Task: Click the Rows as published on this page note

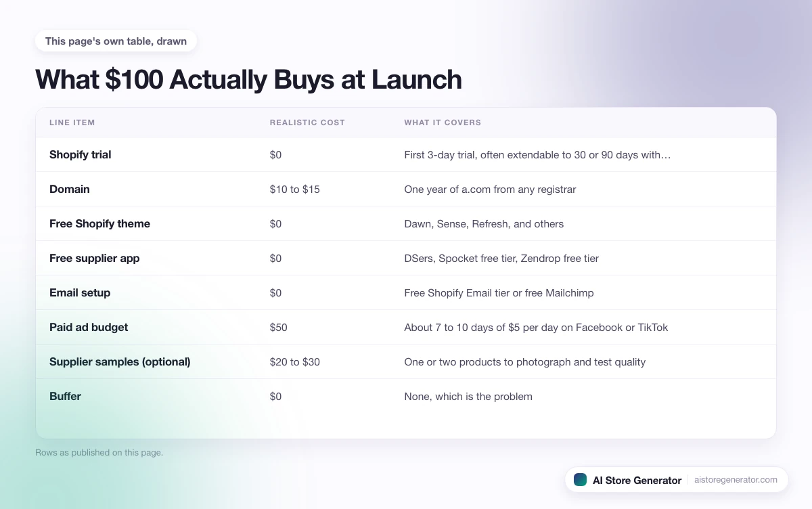Action: pos(99,452)
